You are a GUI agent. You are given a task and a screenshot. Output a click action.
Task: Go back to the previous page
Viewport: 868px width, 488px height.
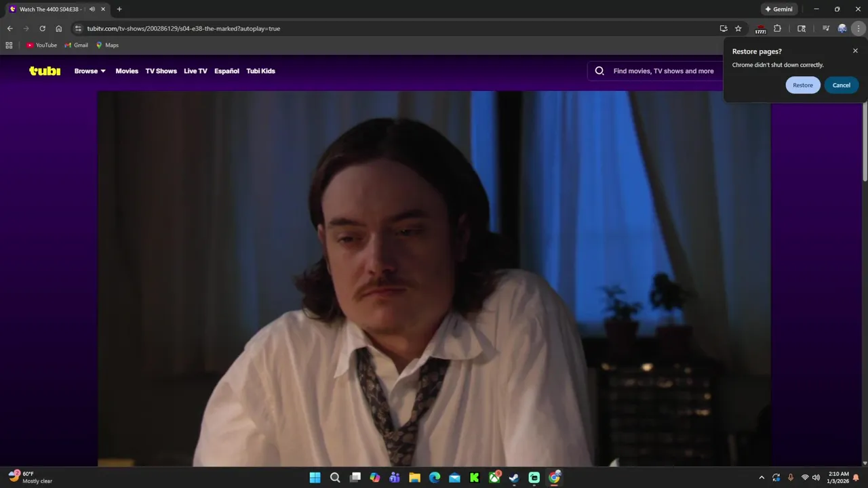(9, 28)
